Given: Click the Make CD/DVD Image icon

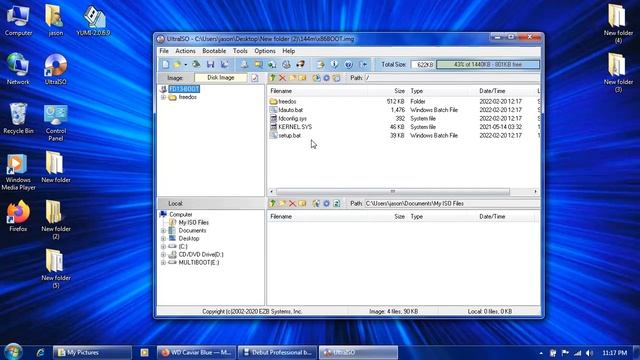Looking at the screenshot, I should 244,64.
